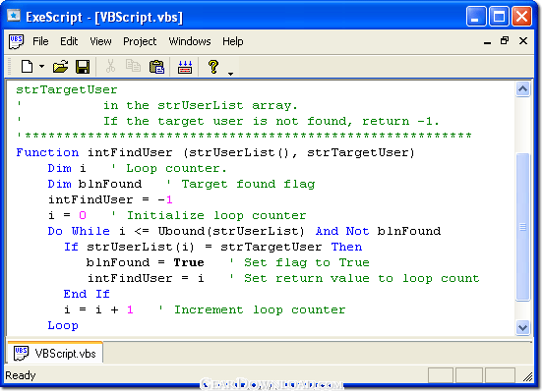Open a script with folder icon

pos(61,66)
